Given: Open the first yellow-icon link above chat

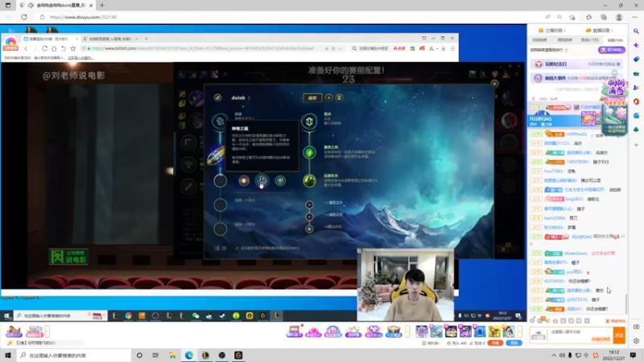Looking at the screenshot, I should pyautogui.click(x=552, y=31).
